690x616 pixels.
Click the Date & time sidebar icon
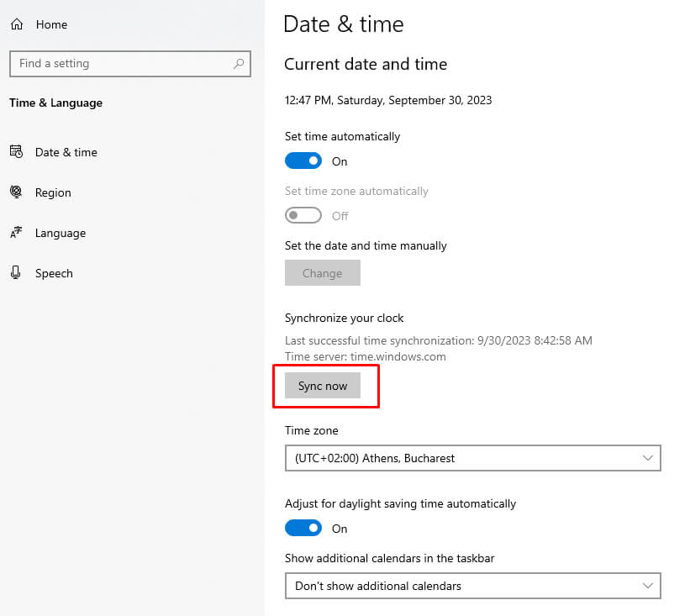[x=16, y=152]
